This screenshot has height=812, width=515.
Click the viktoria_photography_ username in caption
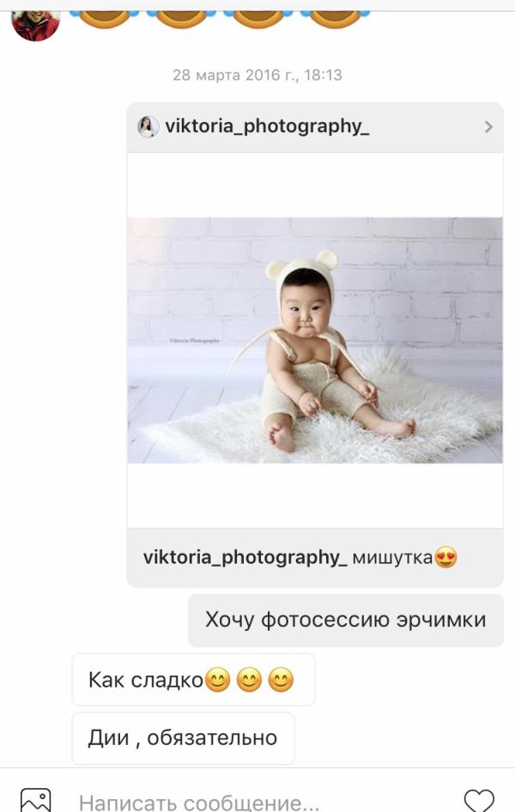pos(245,558)
